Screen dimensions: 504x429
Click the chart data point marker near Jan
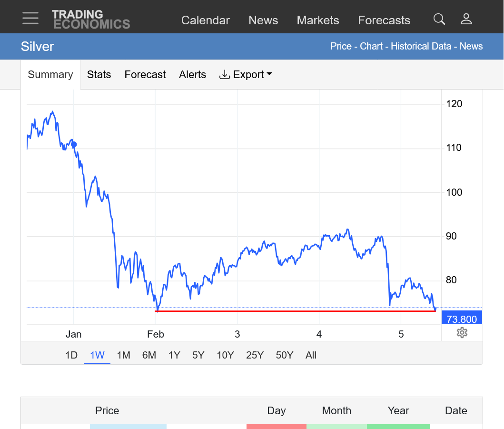[x=74, y=144]
